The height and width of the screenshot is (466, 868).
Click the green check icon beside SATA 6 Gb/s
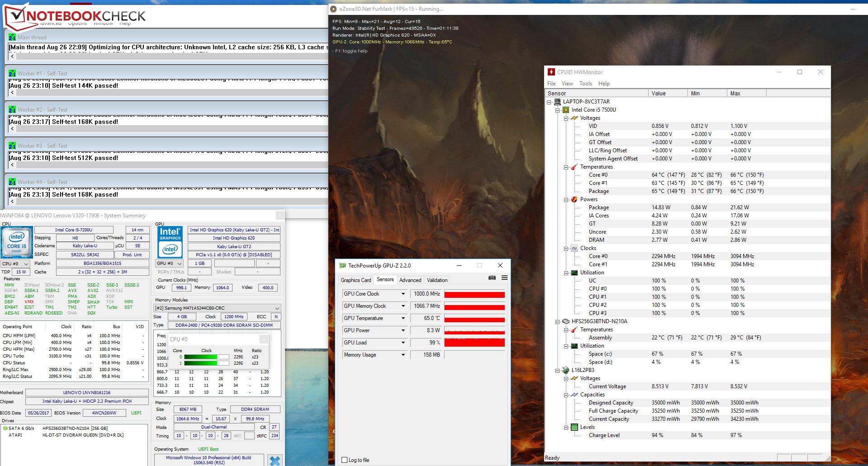(5, 428)
